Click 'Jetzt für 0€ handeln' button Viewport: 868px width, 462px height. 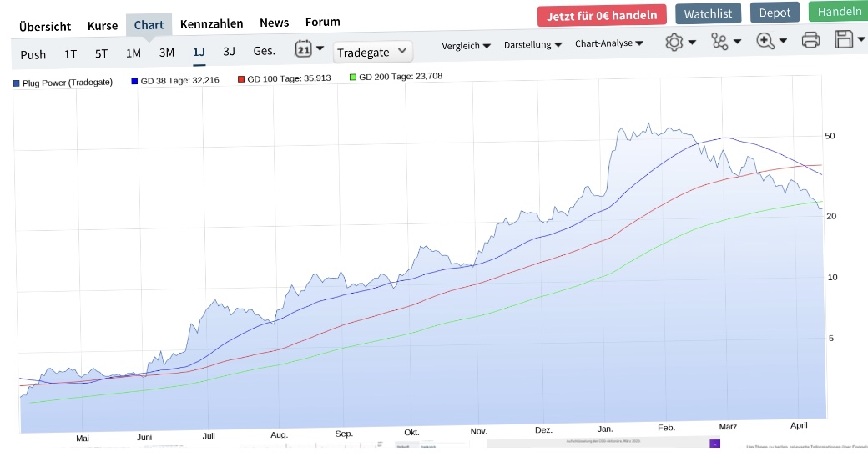pyautogui.click(x=602, y=15)
